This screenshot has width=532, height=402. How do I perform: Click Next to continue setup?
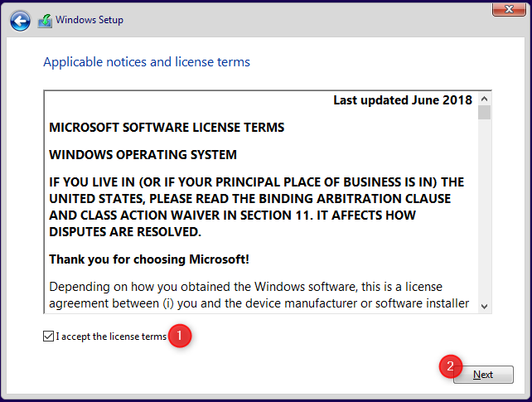(483, 375)
